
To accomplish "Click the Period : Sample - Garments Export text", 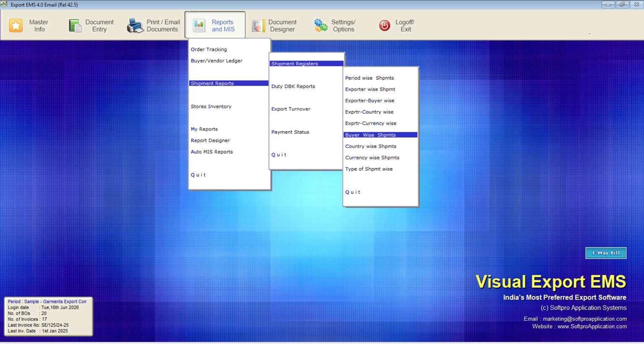I will [x=47, y=302].
